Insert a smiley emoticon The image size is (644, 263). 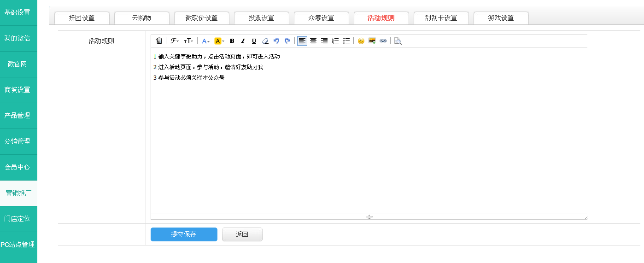tap(361, 41)
